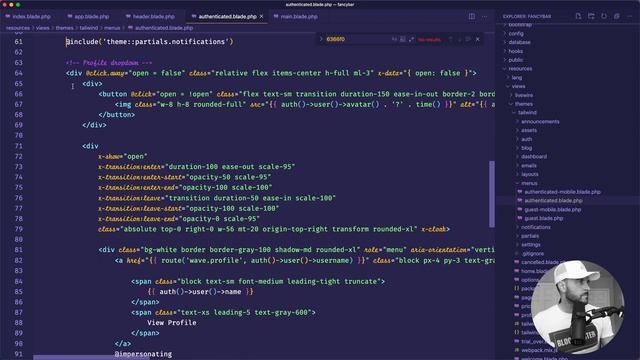Click 'themes' breadcrumb segment
The width and height of the screenshot is (640, 360).
[64, 28]
